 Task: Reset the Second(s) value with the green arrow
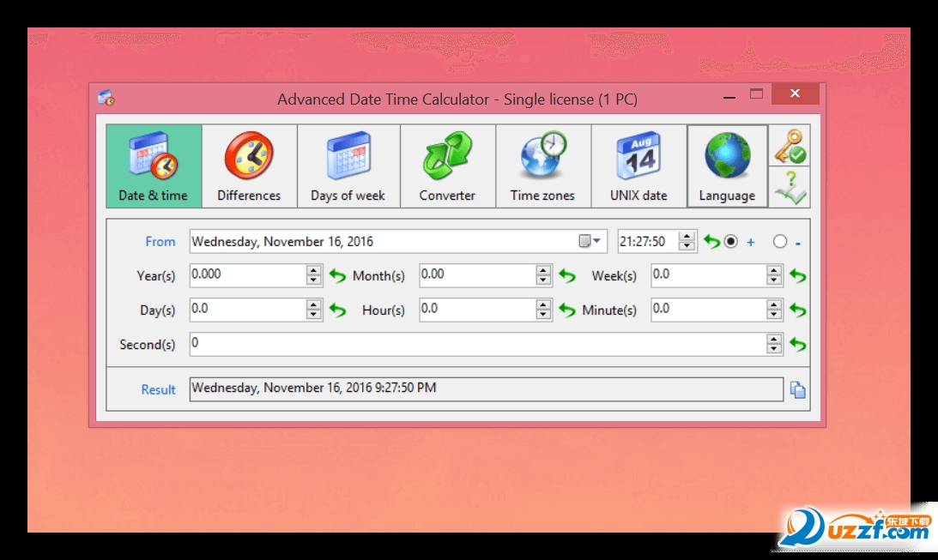tap(798, 344)
